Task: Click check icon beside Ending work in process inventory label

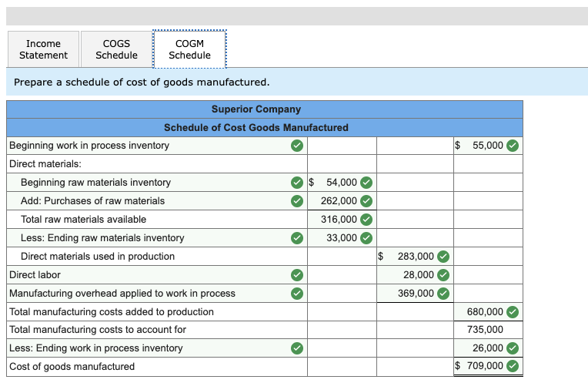Action: pyautogui.click(x=297, y=348)
